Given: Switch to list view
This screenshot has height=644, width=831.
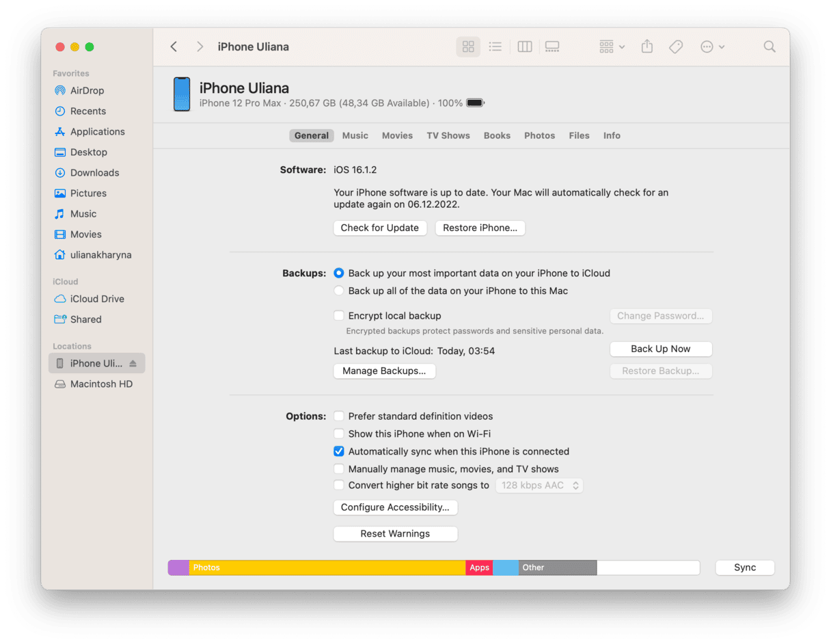Looking at the screenshot, I should coord(495,46).
